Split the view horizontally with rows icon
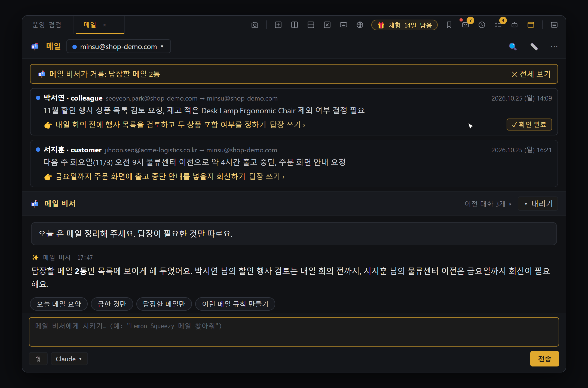 coord(311,25)
